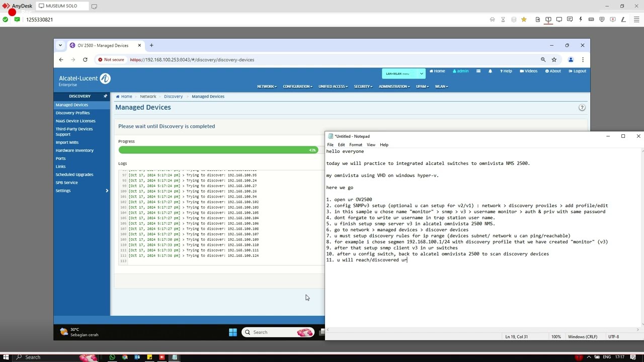Expand the CONFIGURATION menu
The image size is (644, 362).
pyautogui.click(x=297, y=86)
